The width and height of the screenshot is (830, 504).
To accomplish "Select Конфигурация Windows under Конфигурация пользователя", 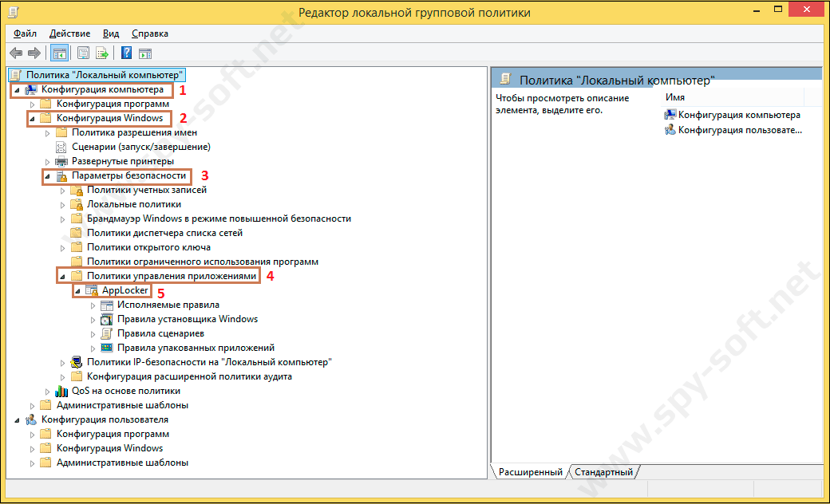I will coord(109,448).
